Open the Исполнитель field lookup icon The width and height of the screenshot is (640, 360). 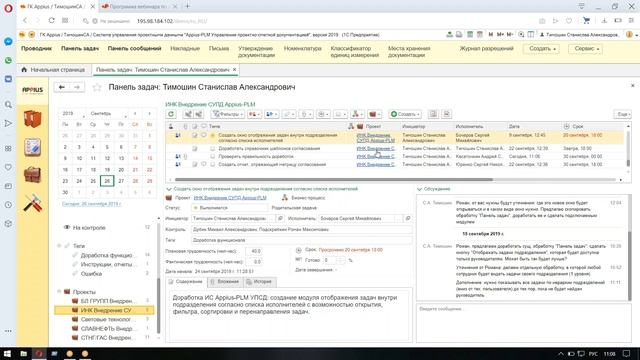pyautogui.click(x=408, y=219)
